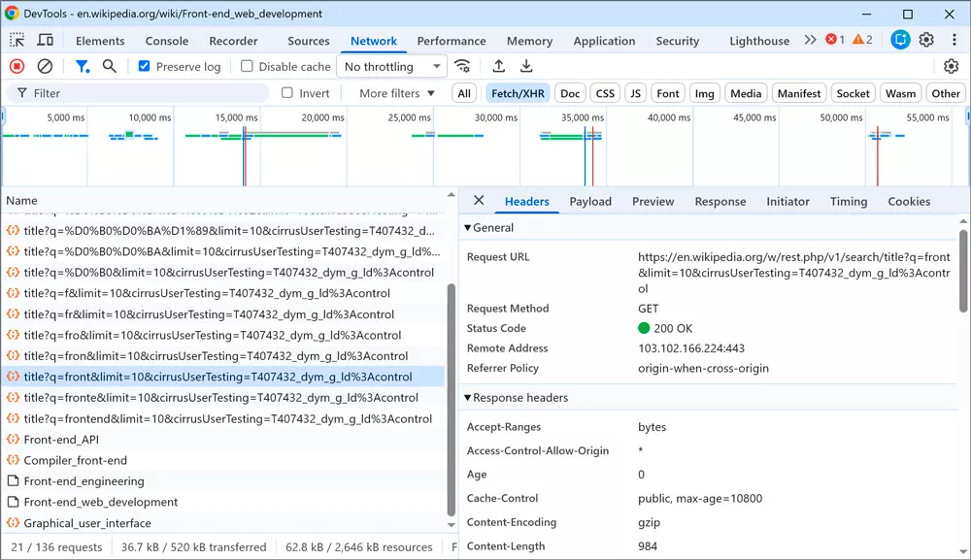Viewport: 971px width, 560px height.
Task: Open Network panel settings gear
Action: [952, 66]
